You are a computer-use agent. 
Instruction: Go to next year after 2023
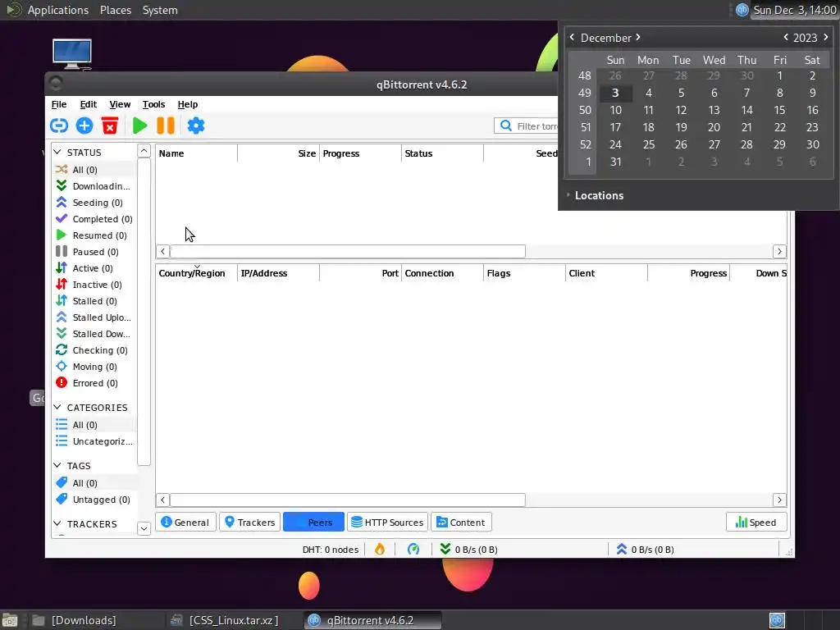click(x=825, y=37)
